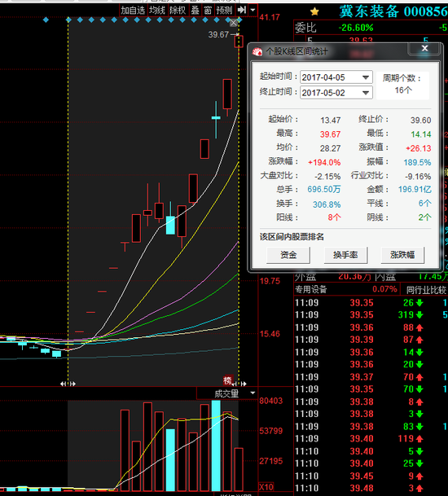The height and width of the screenshot is (496, 448).
Task: Expand the 成交量 indicator dropdown
Action: (253, 393)
